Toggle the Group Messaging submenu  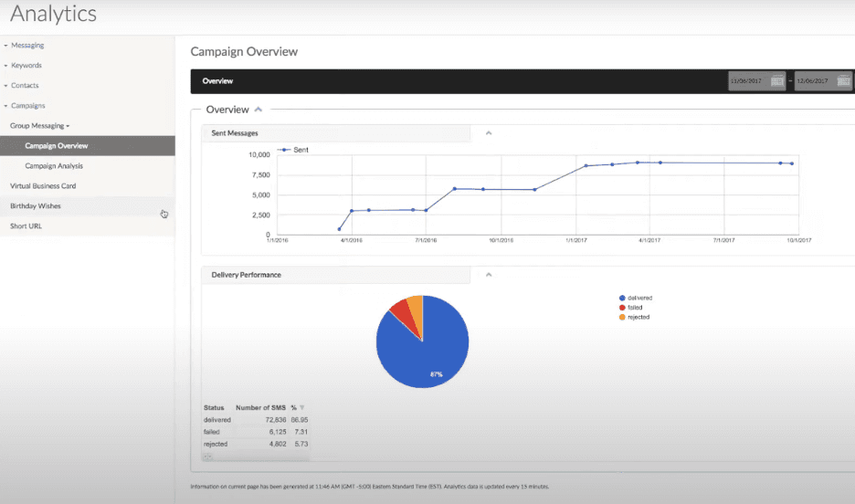click(40, 126)
